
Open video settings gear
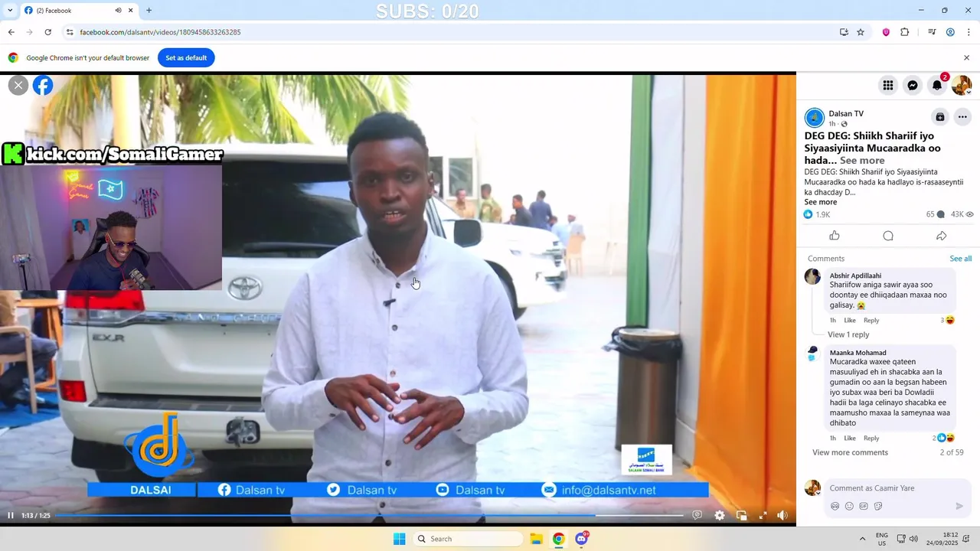(x=720, y=516)
